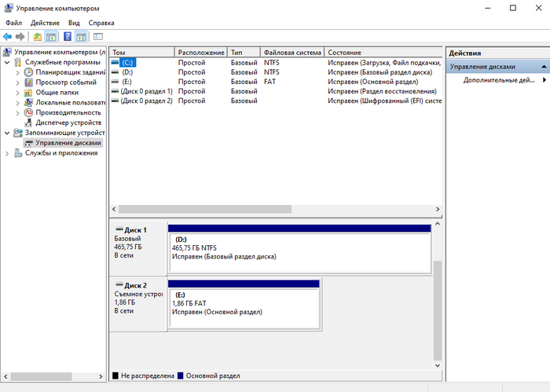Select the (D:) volume row in list
Viewport: 550px width, 392px height.
click(x=127, y=71)
